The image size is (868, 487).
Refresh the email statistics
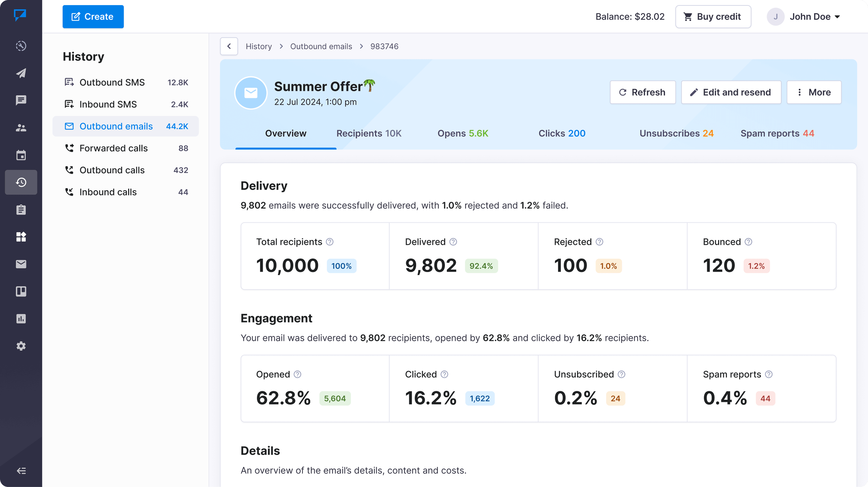click(643, 92)
